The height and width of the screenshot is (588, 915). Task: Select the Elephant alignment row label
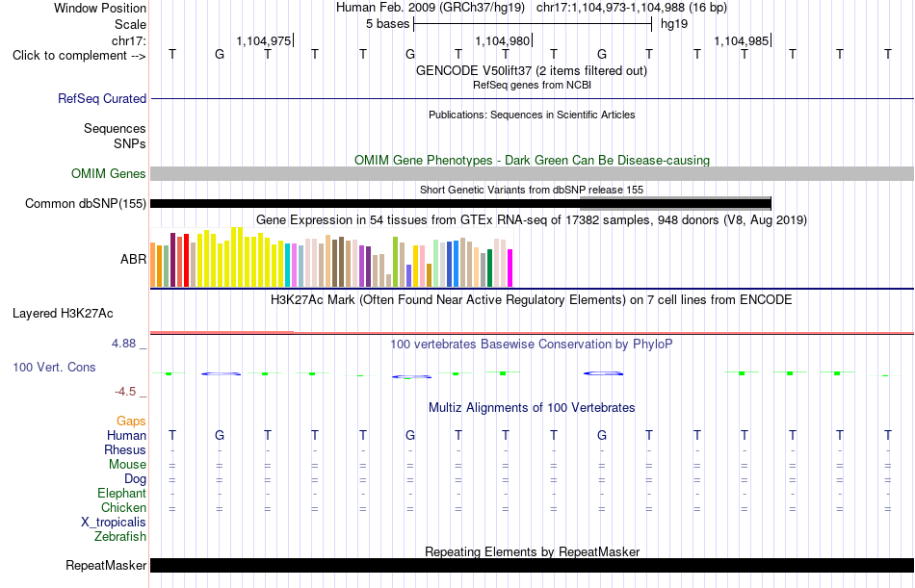point(121,494)
